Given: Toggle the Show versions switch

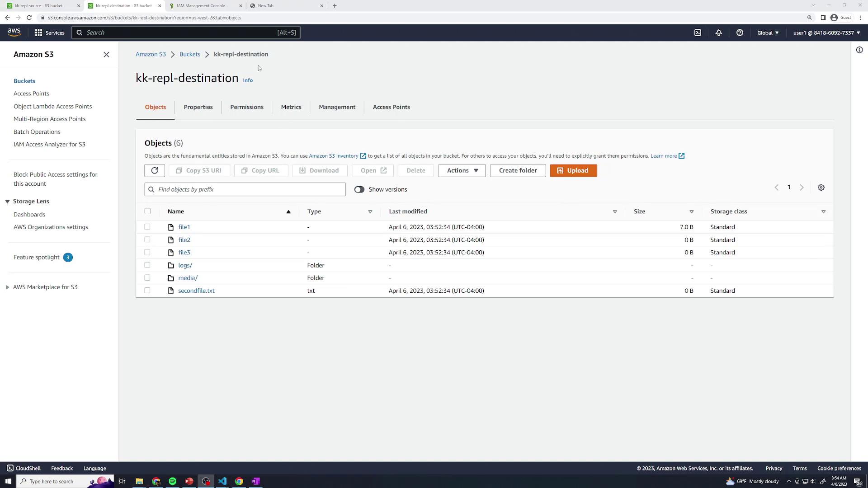Looking at the screenshot, I should (x=359, y=189).
